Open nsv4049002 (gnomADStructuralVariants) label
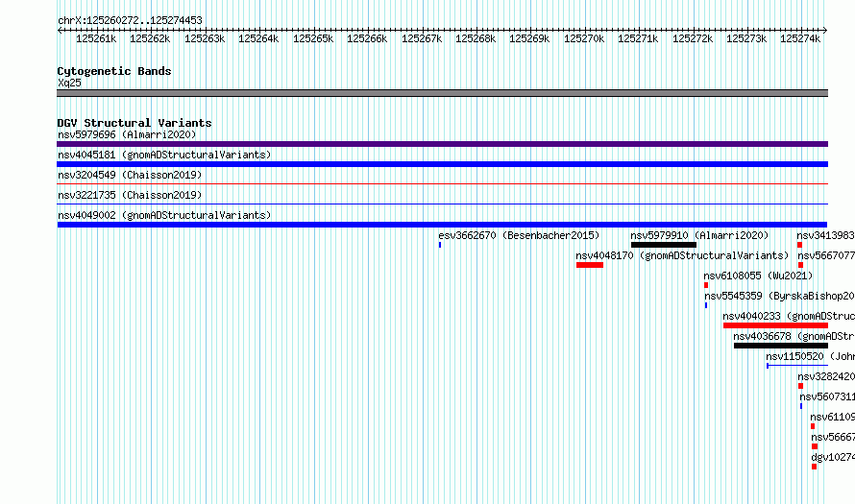Image resolution: width=855 pixels, height=504 pixels. pyautogui.click(x=164, y=215)
